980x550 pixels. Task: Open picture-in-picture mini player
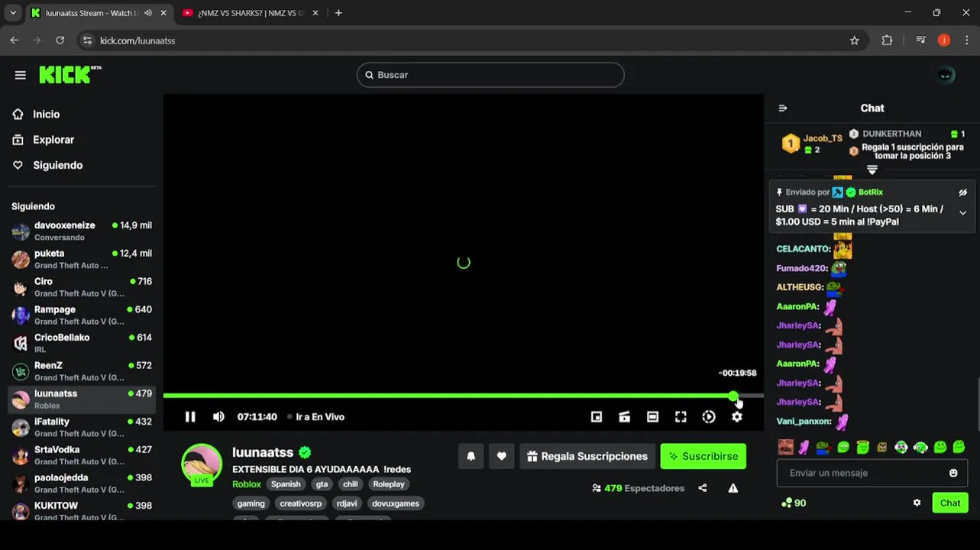point(597,416)
